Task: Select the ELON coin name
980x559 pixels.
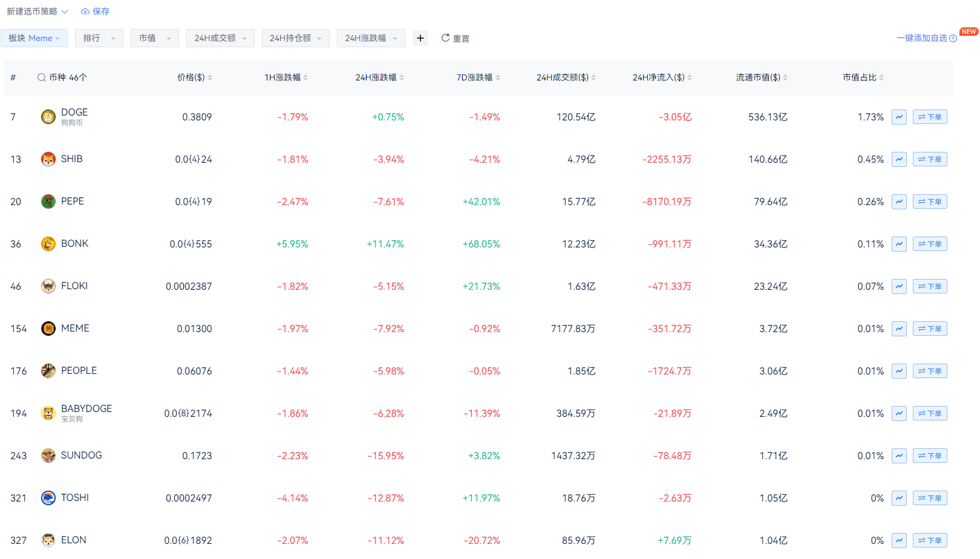Action: click(x=74, y=540)
